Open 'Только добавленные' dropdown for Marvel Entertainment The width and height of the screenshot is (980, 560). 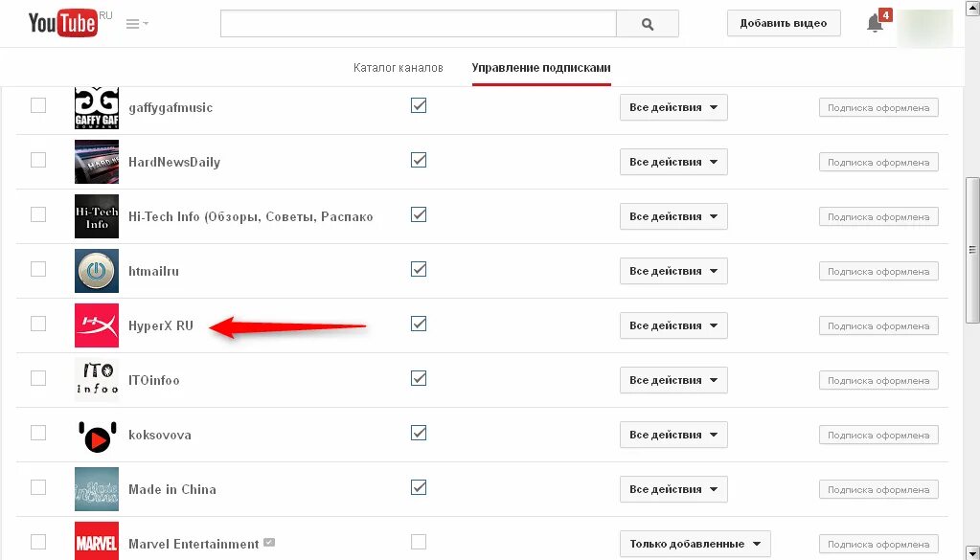pos(695,544)
